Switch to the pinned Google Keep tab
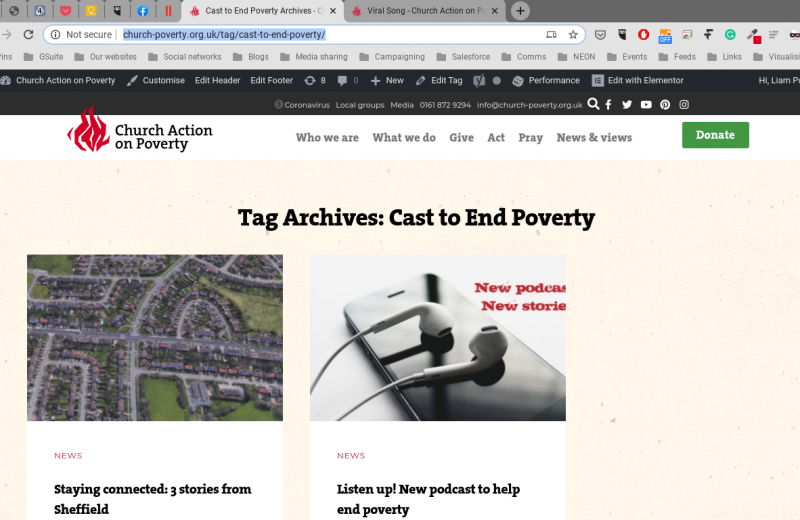This screenshot has width=800, height=520. point(91,11)
